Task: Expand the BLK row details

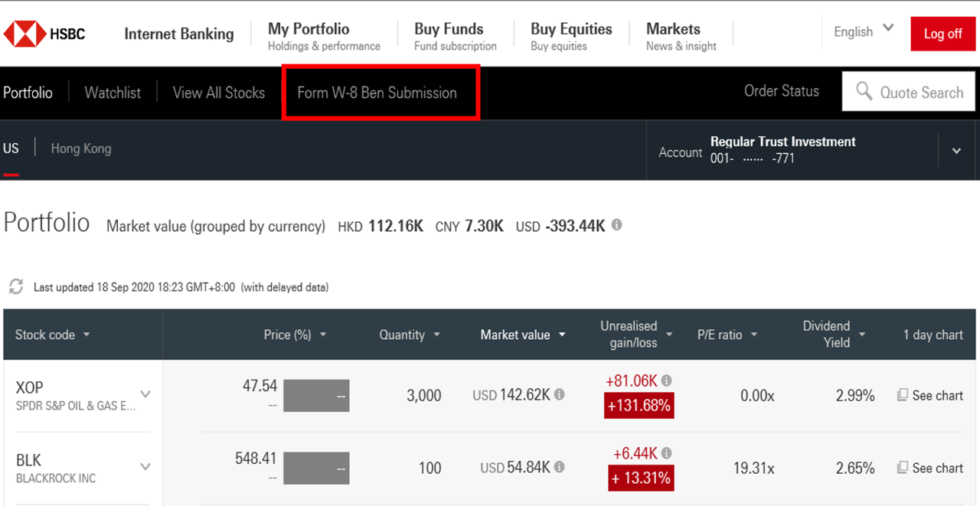Action: pyautogui.click(x=145, y=467)
